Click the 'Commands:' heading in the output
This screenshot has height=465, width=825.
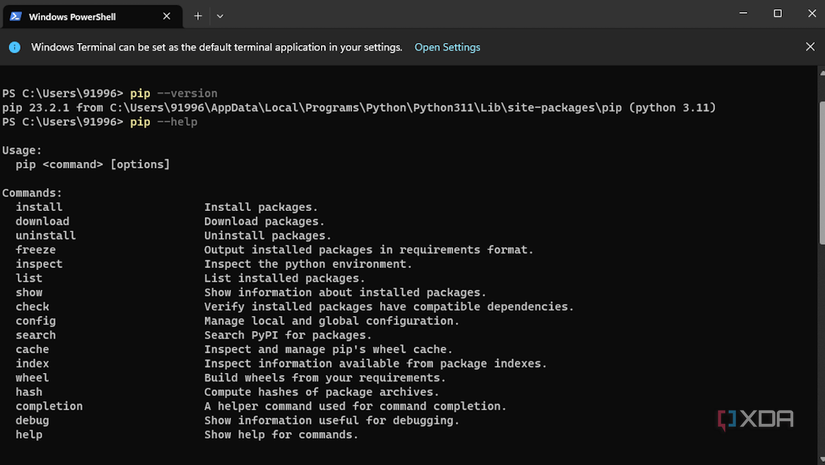point(32,193)
